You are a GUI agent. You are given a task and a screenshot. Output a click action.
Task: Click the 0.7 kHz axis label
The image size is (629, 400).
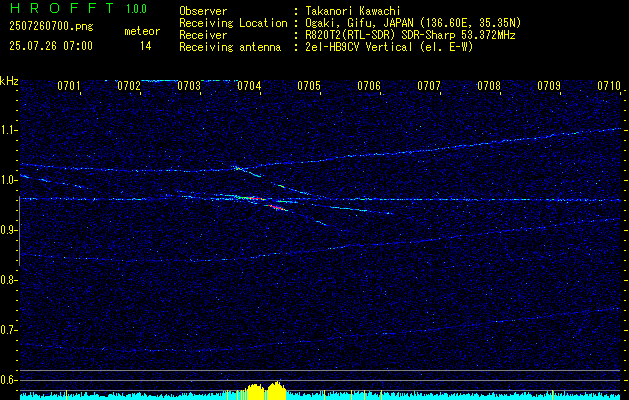click(x=9, y=330)
